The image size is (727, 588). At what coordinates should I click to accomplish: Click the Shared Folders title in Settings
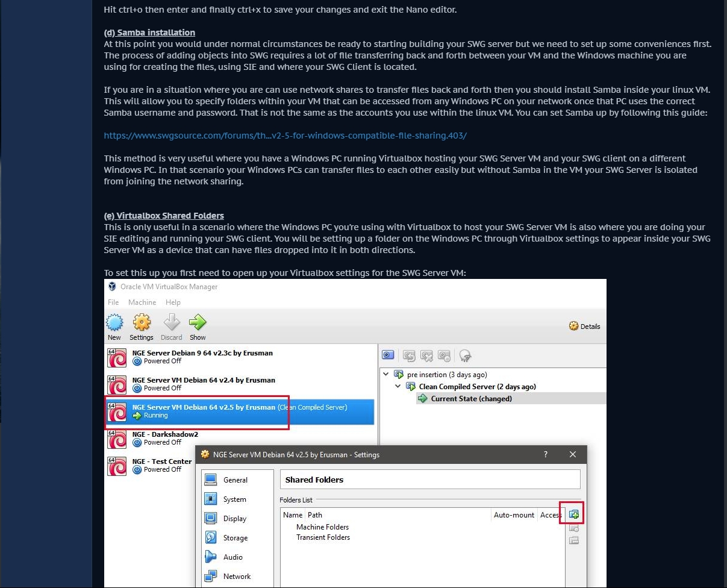tap(314, 480)
